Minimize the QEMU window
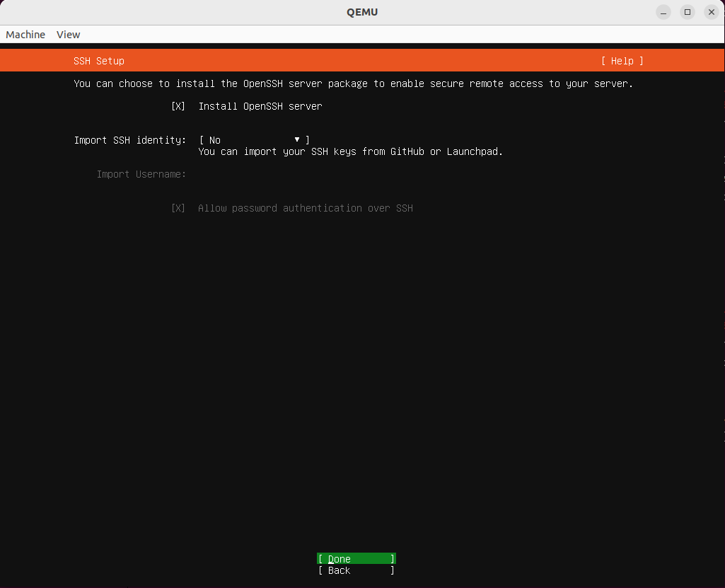725x588 pixels. (663, 12)
